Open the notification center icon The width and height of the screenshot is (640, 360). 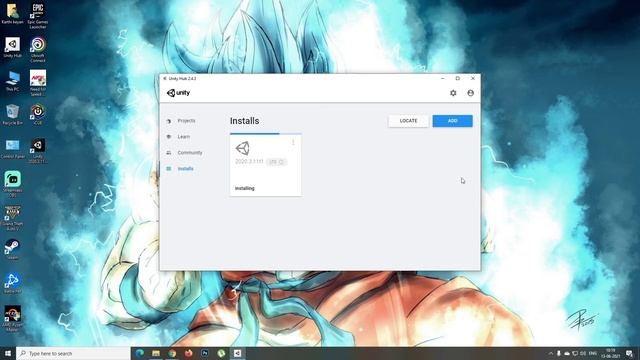629,353
